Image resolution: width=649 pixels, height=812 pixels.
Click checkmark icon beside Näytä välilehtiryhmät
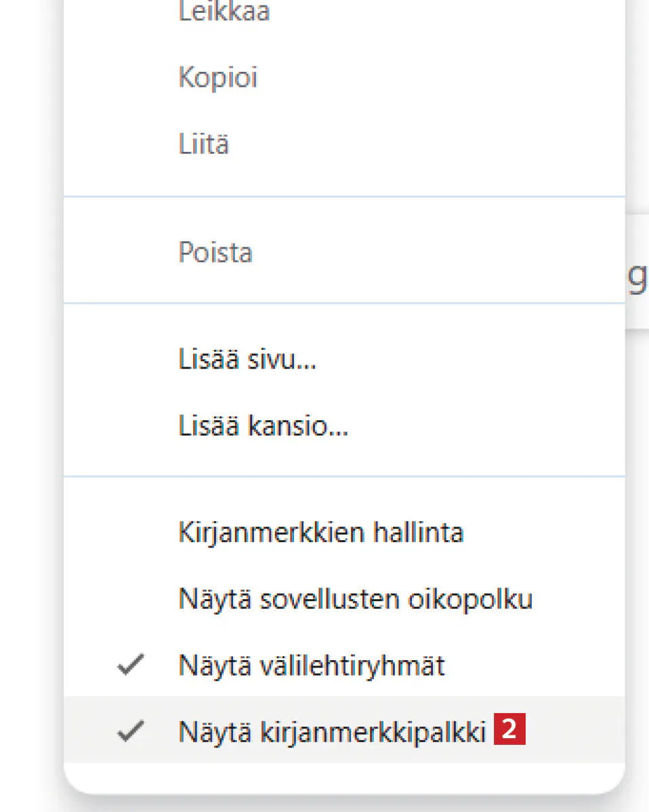(130, 666)
